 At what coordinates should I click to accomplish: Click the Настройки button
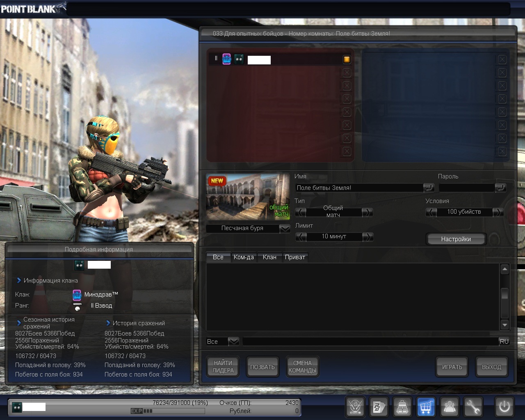tap(456, 239)
